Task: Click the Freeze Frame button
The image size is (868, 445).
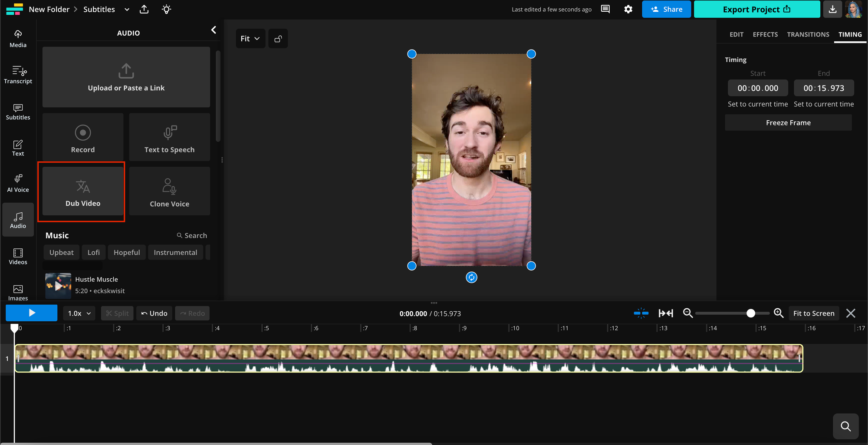Action: coord(788,122)
